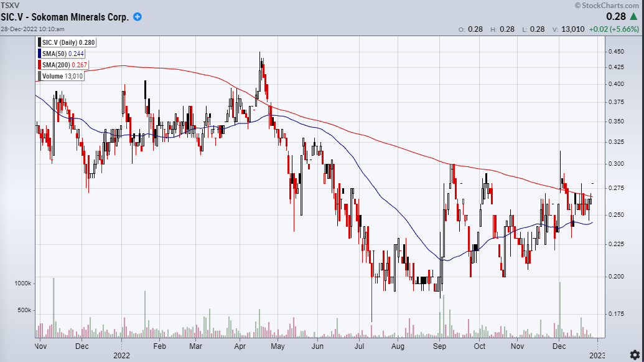
Task: Click the Sep month label
Action: (x=439, y=346)
